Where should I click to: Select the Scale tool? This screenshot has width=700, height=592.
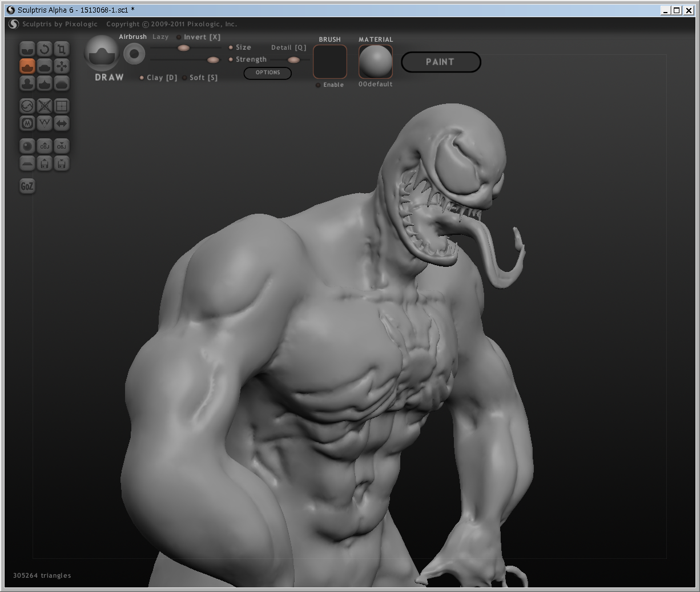tap(62, 49)
